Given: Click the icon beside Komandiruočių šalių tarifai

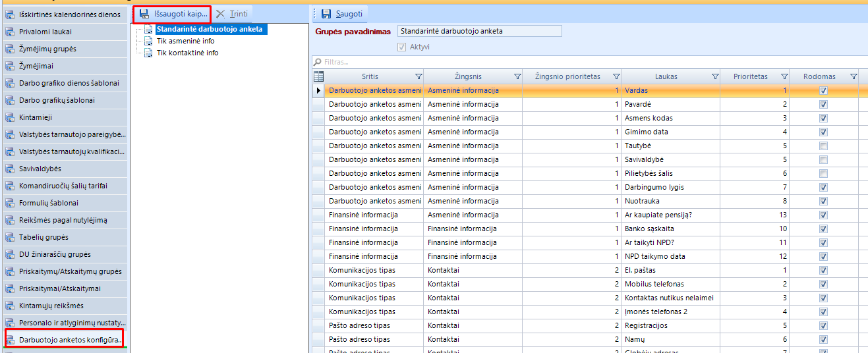Looking at the screenshot, I should pyautogui.click(x=10, y=186).
